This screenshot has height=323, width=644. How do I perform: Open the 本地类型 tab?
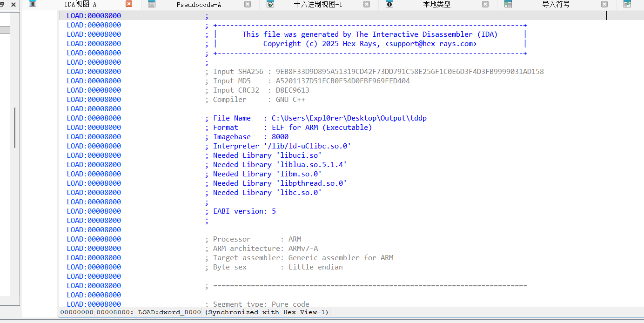pos(437,4)
